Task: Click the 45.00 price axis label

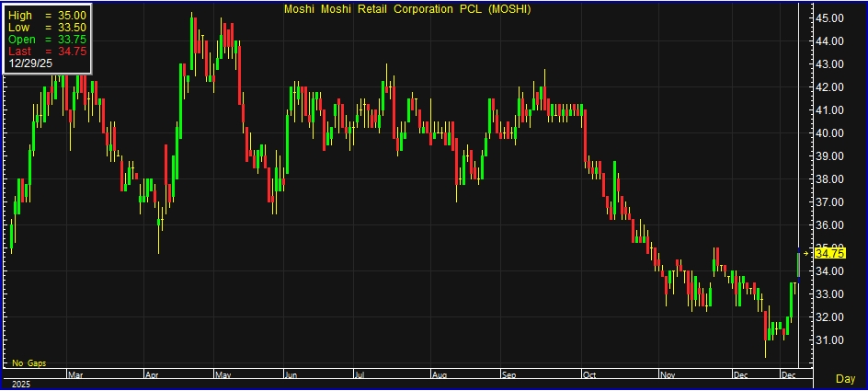Action: pyautogui.click(x=829, y=18)
